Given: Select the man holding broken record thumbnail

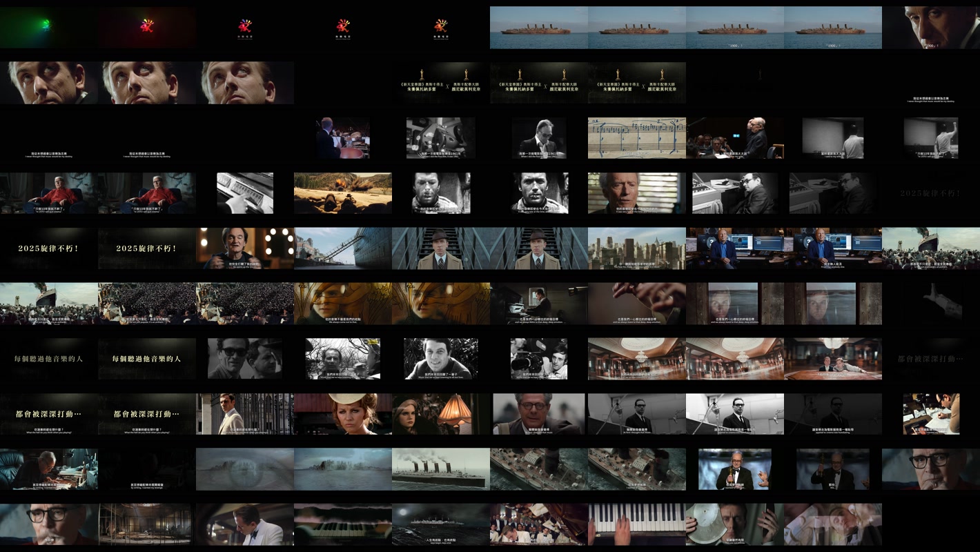Looking at the screenshot, I should click(x=734, y=524).
